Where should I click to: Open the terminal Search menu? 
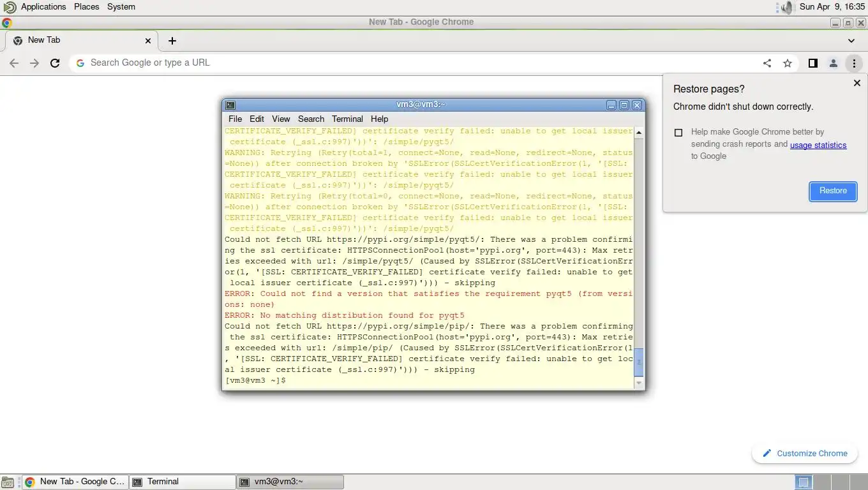click(311, 119)
